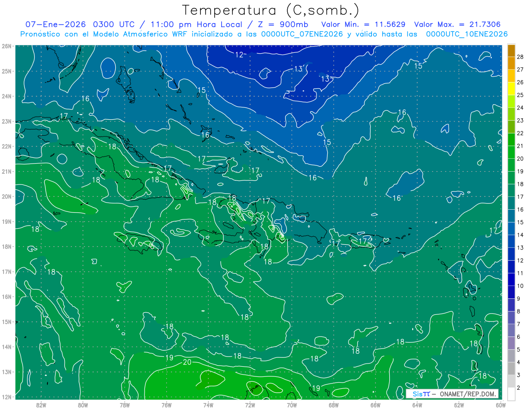Select the '15N' latitude axis label

(x=6, y=321)
